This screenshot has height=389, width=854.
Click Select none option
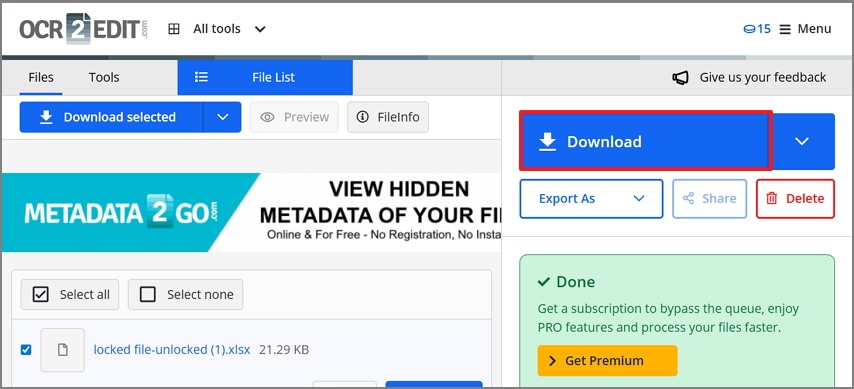tap(186, 295)
